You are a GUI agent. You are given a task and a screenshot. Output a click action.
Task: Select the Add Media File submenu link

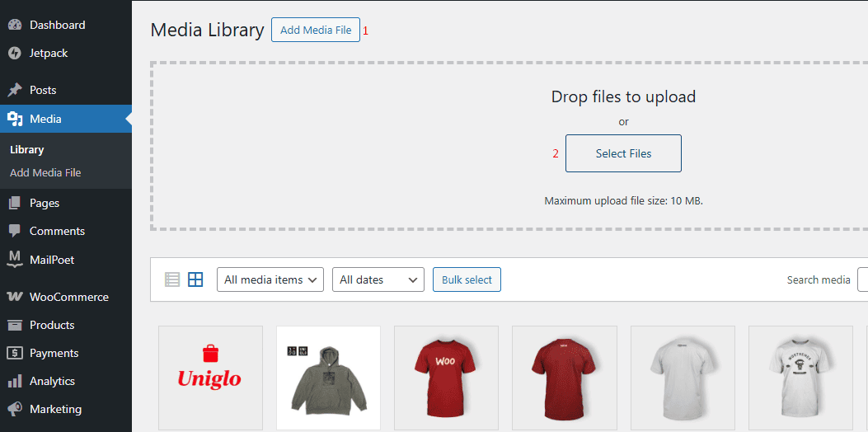pyautogui.click(x=45, y=173)
